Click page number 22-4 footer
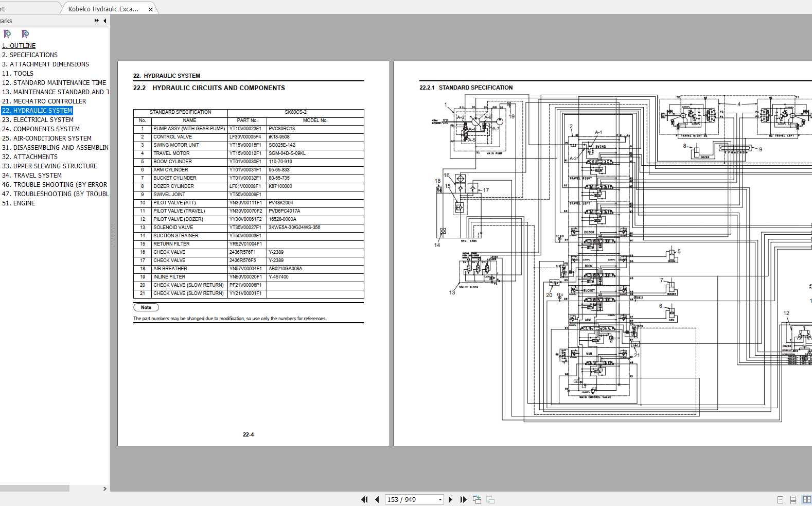 coord(249,435)
